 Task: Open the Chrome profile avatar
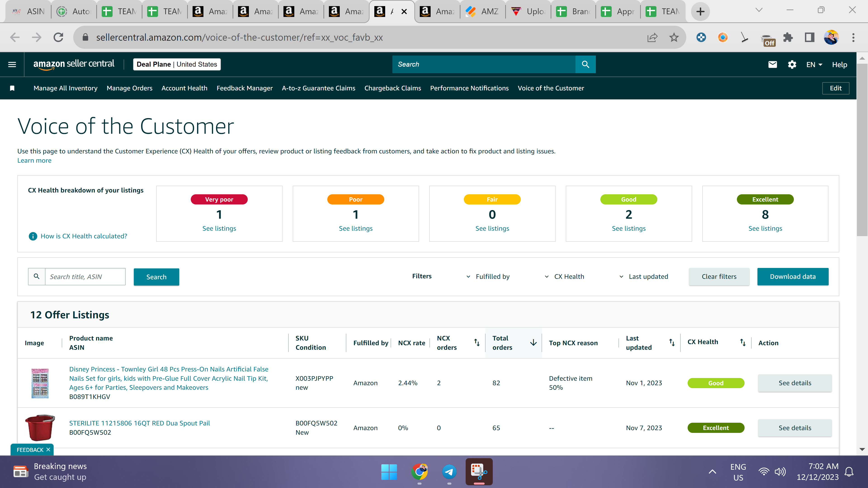pos(831,37)
